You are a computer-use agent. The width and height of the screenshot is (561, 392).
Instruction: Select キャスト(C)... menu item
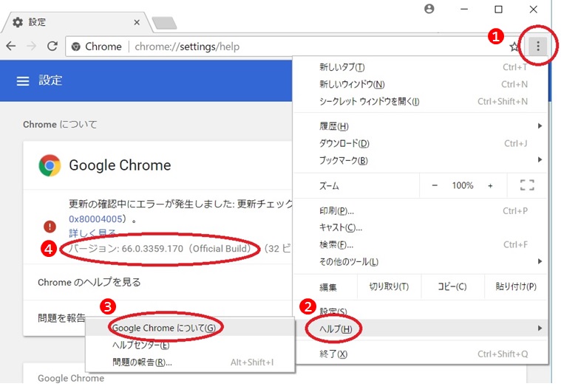point(421,227)
